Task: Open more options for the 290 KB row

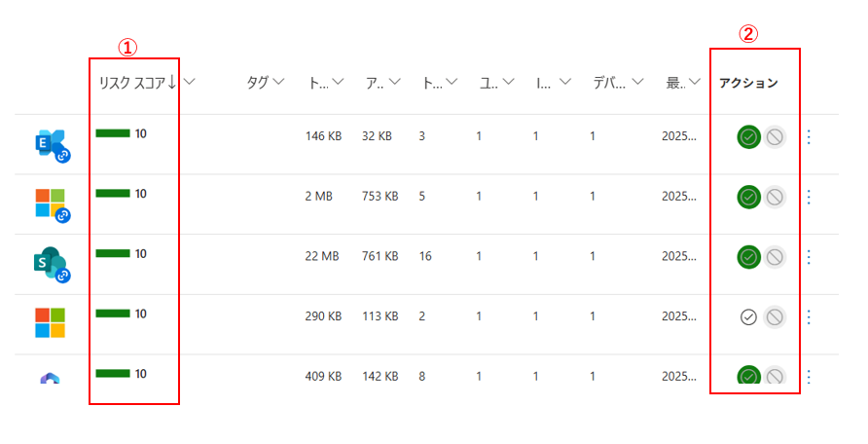Action: [x=810, y=317]
